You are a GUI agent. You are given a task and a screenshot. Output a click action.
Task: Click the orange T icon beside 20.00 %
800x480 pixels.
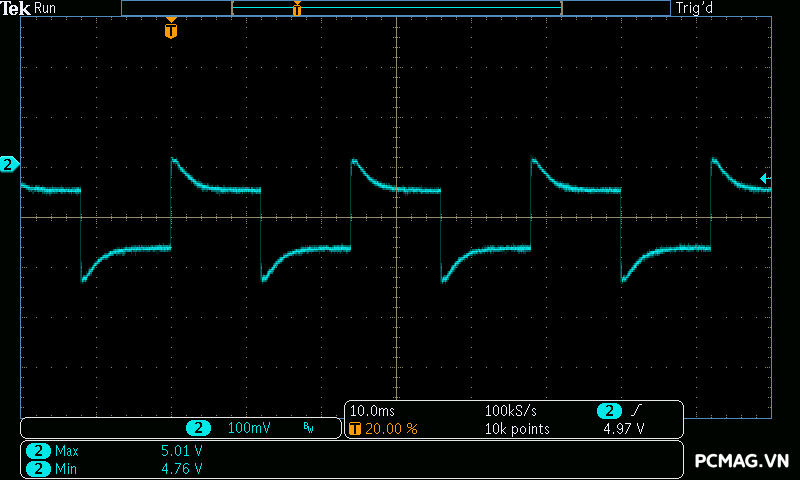tap(355, 428)
